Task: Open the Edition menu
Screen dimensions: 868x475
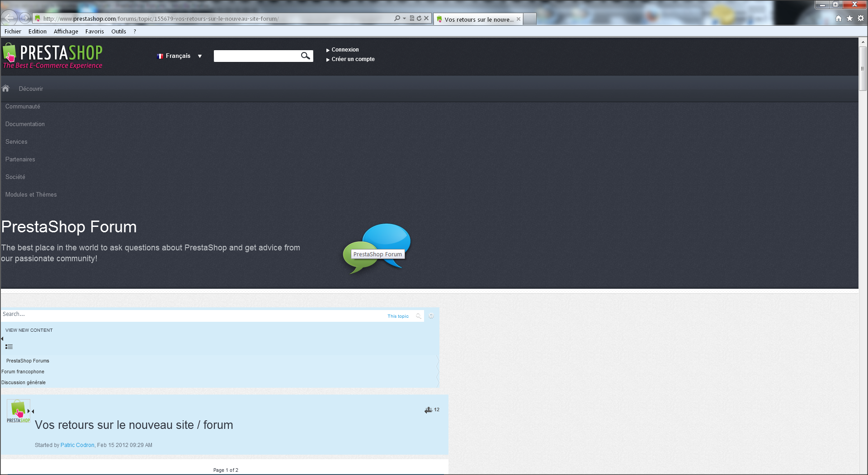Action: pos(38,32)
